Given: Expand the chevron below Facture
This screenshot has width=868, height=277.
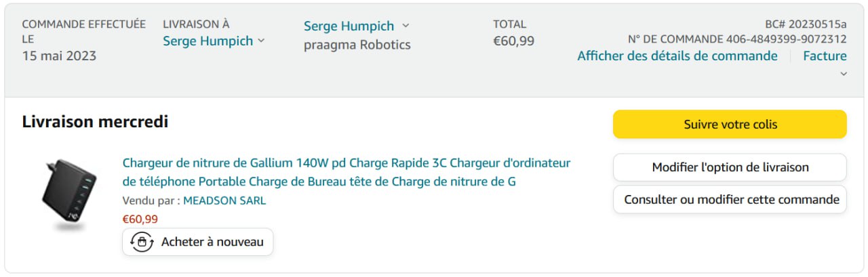Looking at the screenshot, I should [x=844, y=74].
